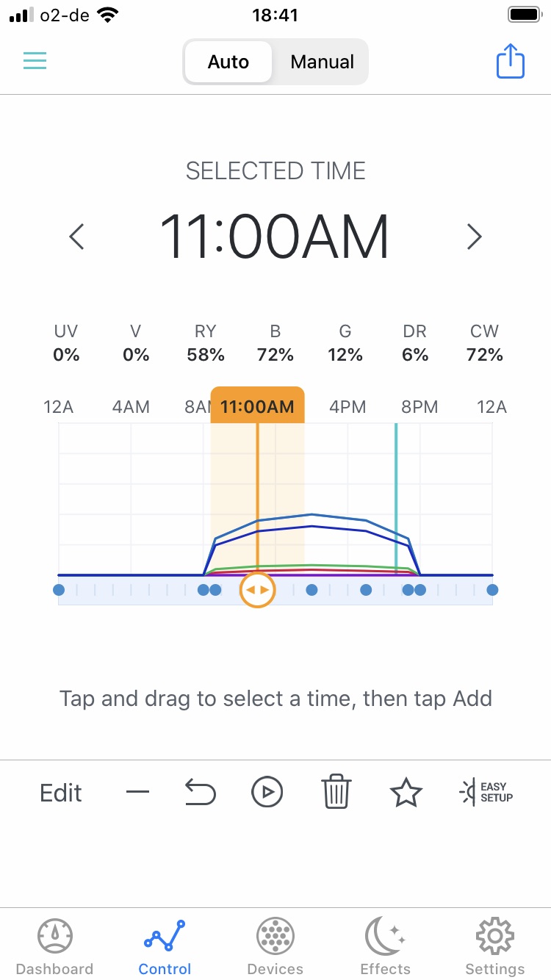Open the Dashboard tab
The width and height of the screenshot is (551, 980).
(x=54, y=946)
